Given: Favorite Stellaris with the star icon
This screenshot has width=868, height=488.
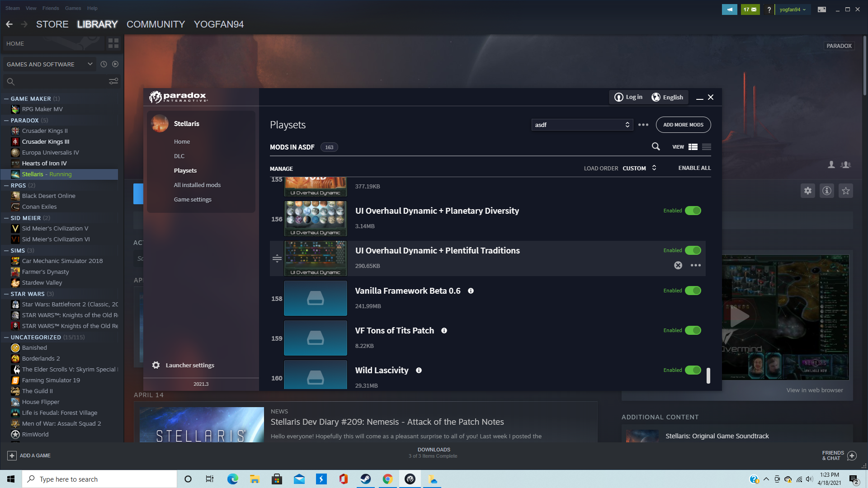Looking at the screenshot, I should tap(846, 191).
